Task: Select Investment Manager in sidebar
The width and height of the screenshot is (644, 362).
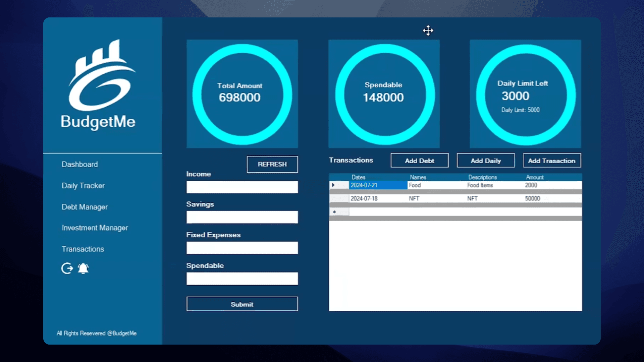Action: [x=95, y=228]
